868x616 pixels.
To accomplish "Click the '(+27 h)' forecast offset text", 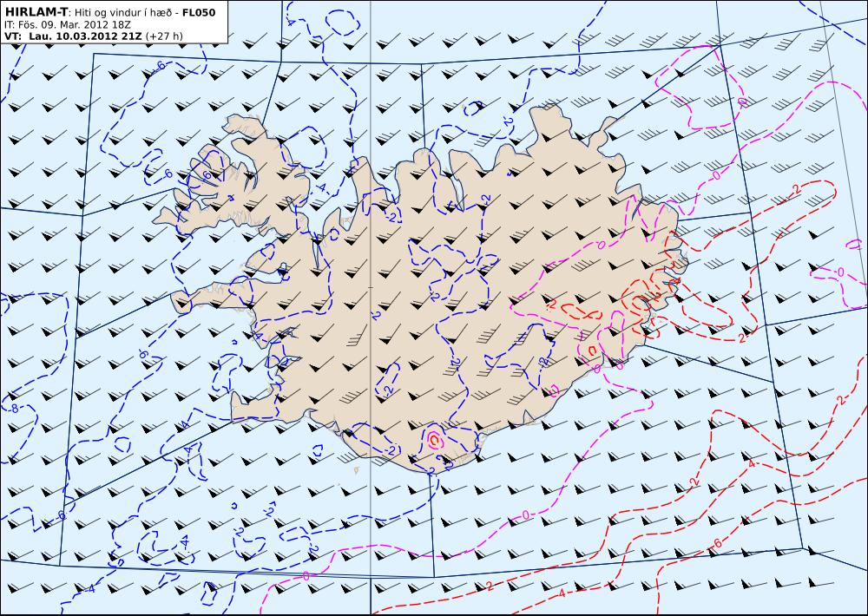I will (164, 36).
